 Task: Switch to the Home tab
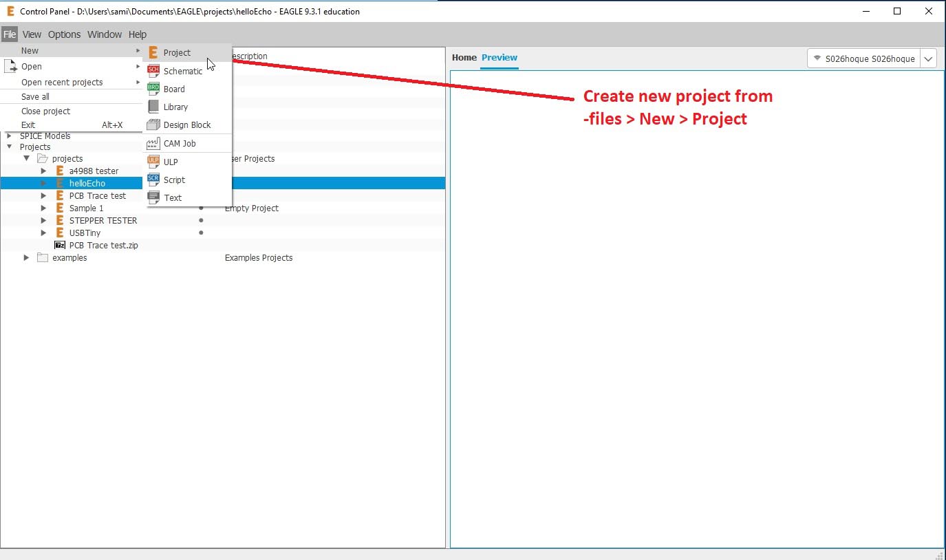point(464,58)
